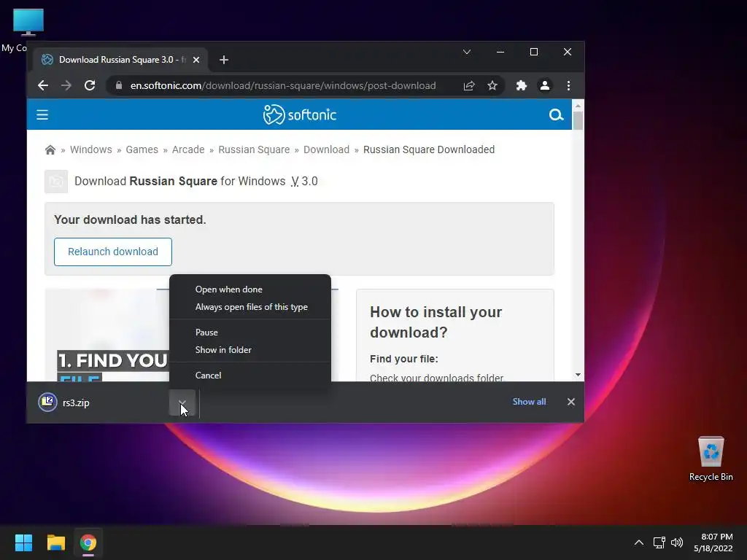Screen dimensions: 747x560
Task: Click the vertical scrollbar thumb
Action: (x=578, y=120)
